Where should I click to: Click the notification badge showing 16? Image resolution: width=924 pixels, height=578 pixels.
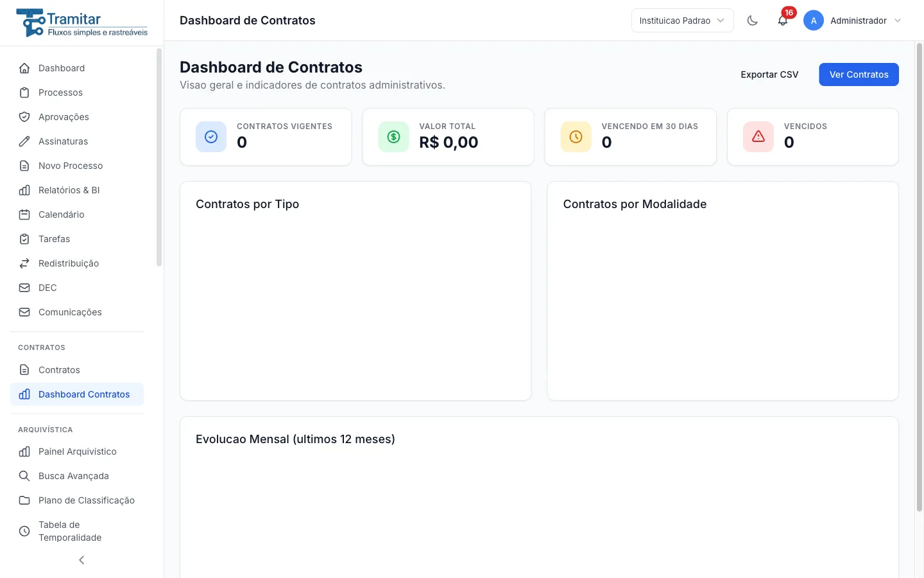(789, 13)
